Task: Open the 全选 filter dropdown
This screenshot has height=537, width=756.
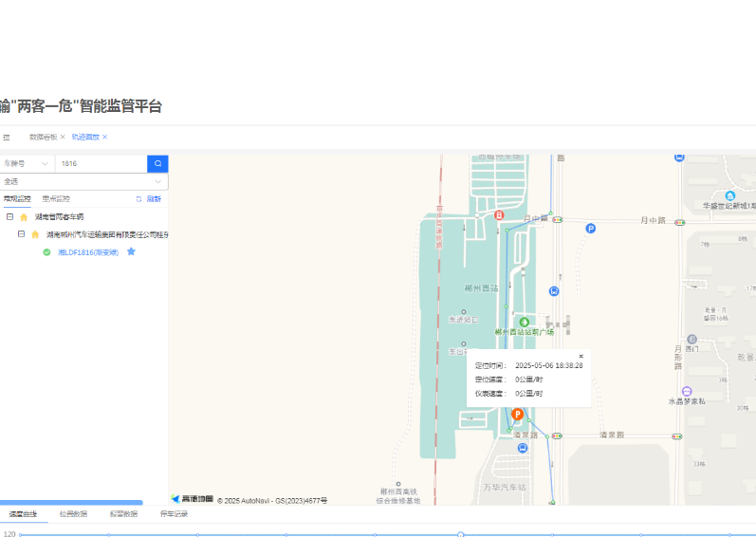Action: [x=83, y=181]
